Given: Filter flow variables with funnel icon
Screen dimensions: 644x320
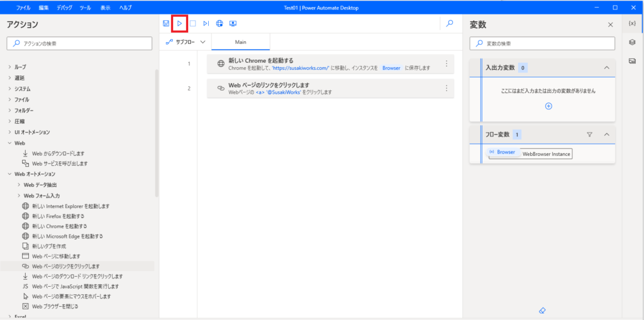Looking at the screenshot, I should pyautogui.click(x=589, y=135).
